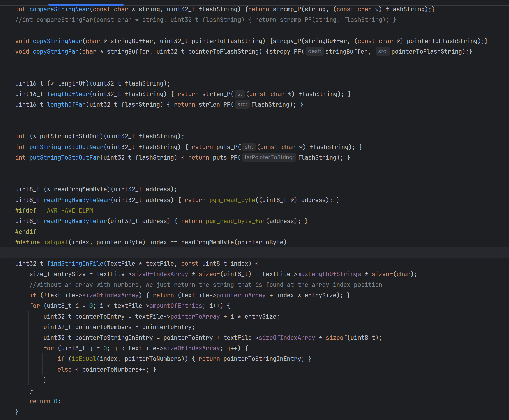Click the readProgMemByteNear function name
The width and height of the screenshot is (509, 420).
tap(77, 200)
